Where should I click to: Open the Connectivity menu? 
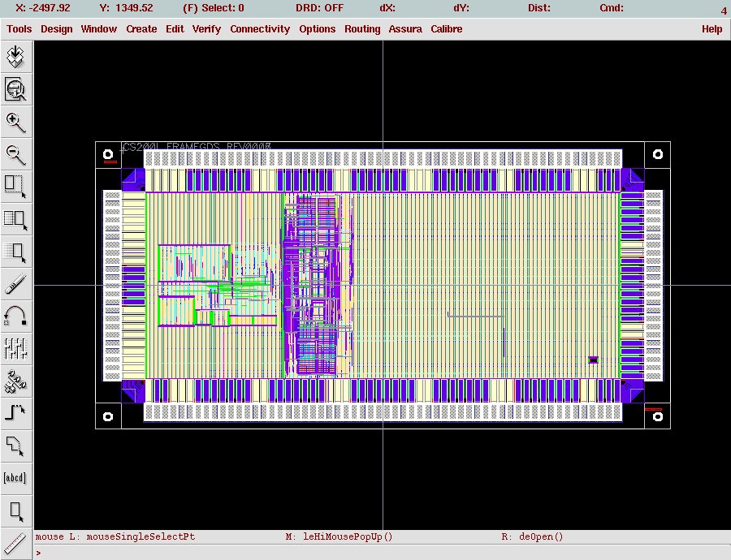point(260,29)
